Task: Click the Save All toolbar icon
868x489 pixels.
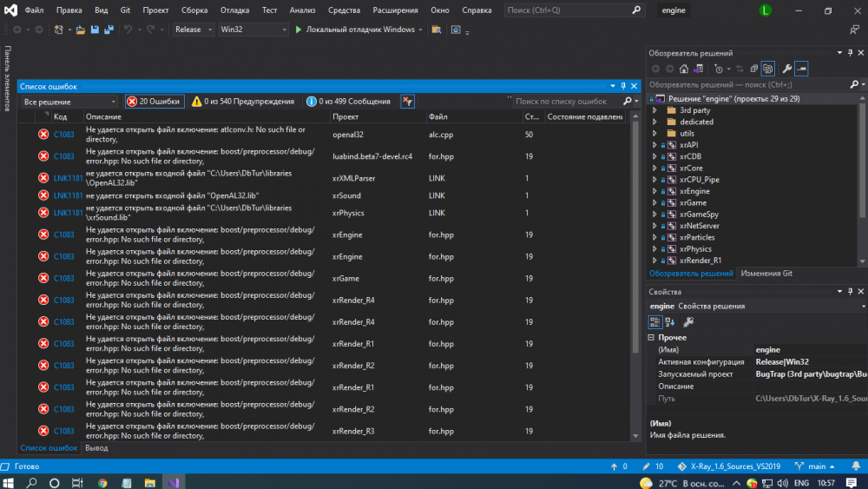Action: (108, 30)
